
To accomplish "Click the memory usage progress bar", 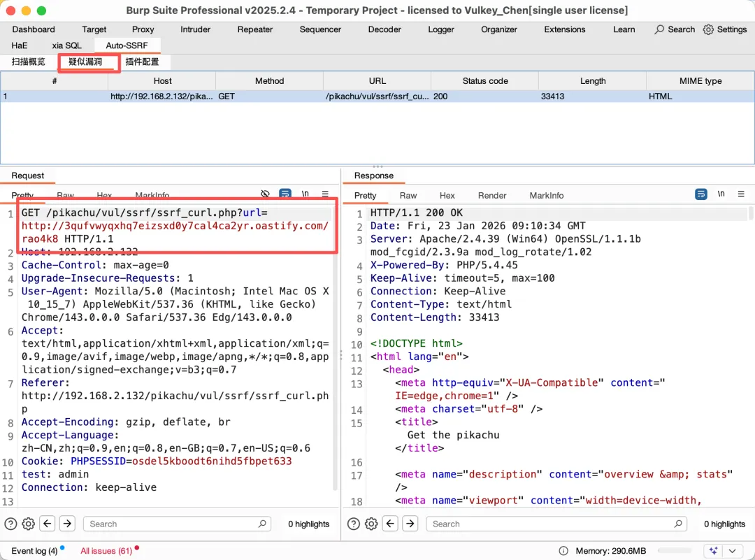I will [x=675, y=551].
